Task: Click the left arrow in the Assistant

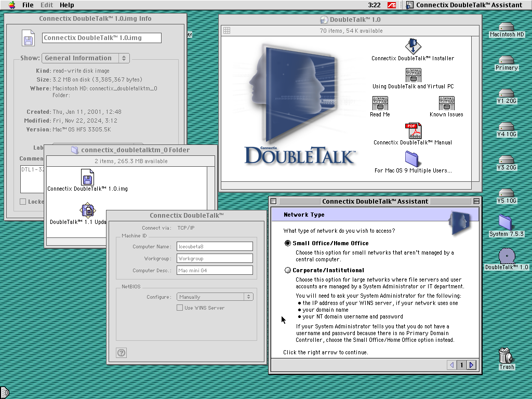Action: pos(451,365)
